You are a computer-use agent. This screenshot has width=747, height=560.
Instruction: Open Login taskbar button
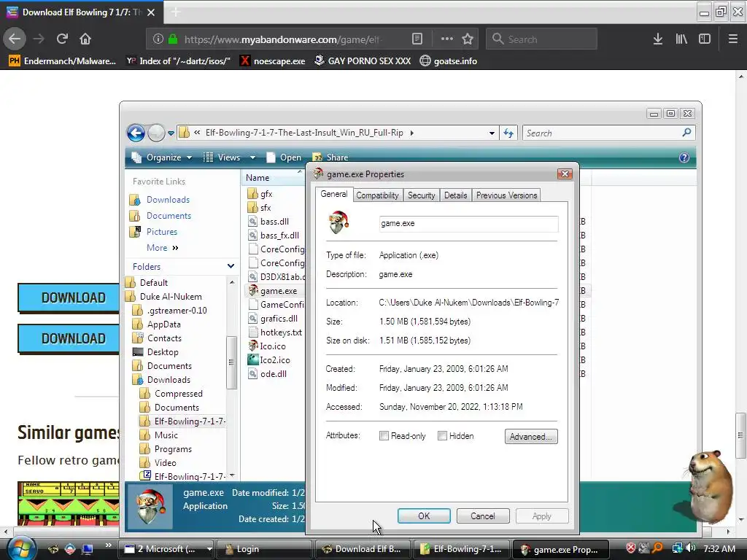264,549
